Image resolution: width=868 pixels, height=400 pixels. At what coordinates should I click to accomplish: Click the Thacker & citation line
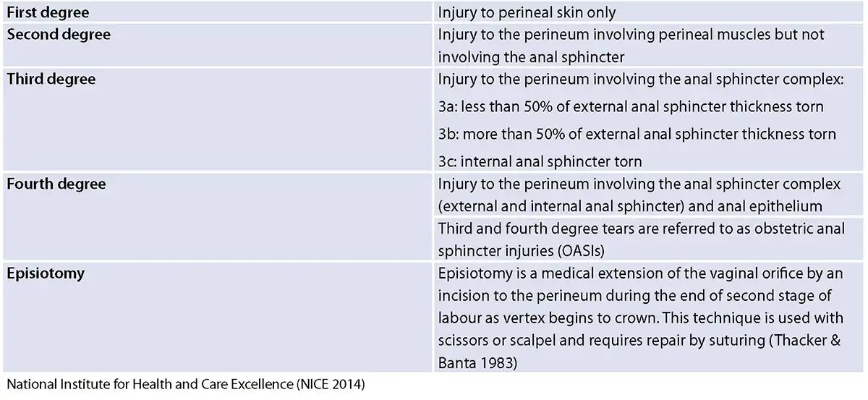[x=639, y=341]
